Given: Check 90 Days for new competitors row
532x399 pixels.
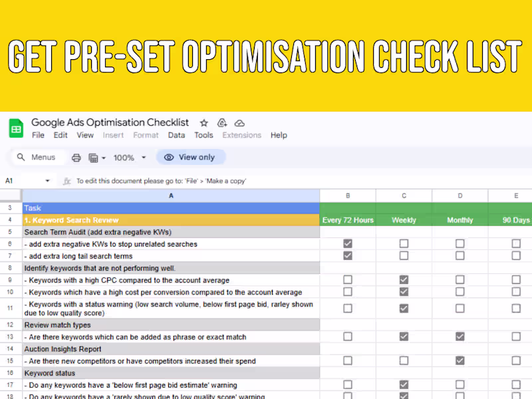Looking at the screenshot, I should (516, 360).
